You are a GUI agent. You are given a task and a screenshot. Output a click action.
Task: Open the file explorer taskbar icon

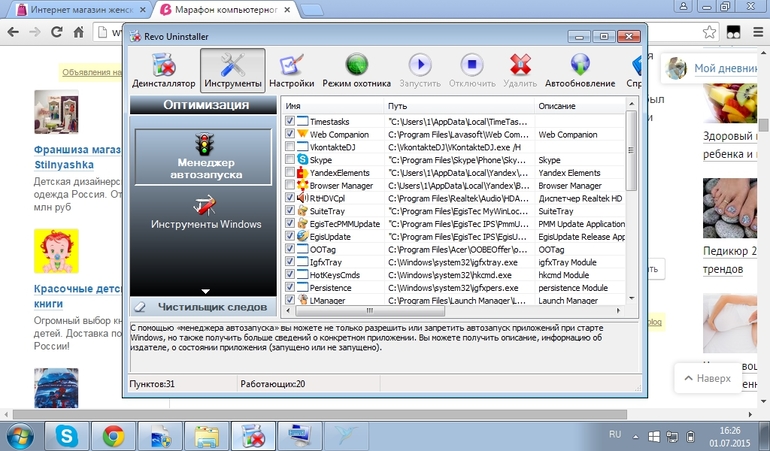pos(207,436)
